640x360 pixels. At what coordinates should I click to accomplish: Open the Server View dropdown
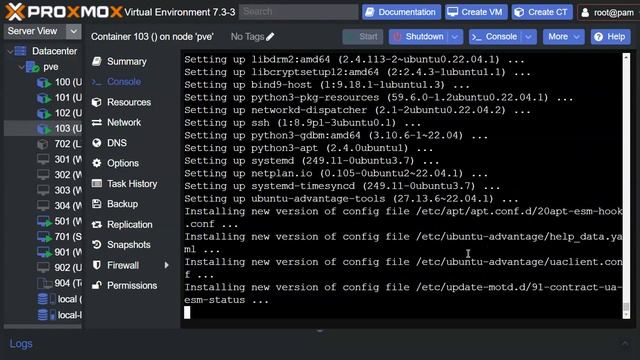click(x=73, y=31)
